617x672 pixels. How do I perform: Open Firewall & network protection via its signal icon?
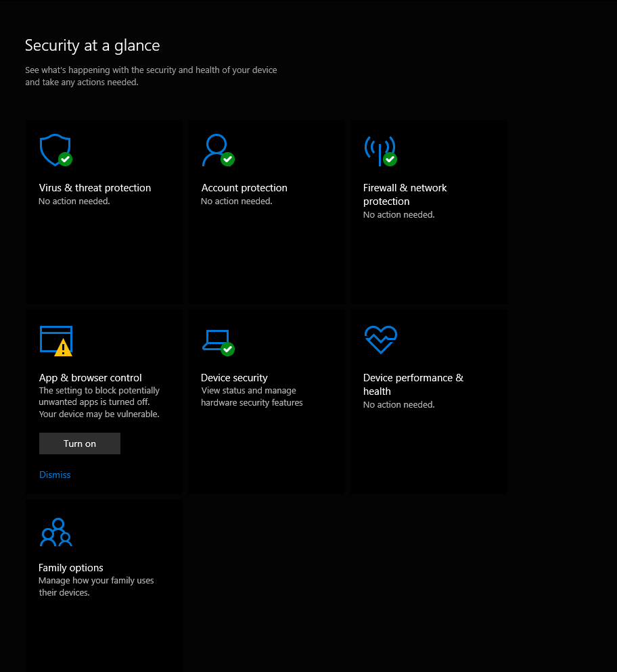tap(379, 148)
